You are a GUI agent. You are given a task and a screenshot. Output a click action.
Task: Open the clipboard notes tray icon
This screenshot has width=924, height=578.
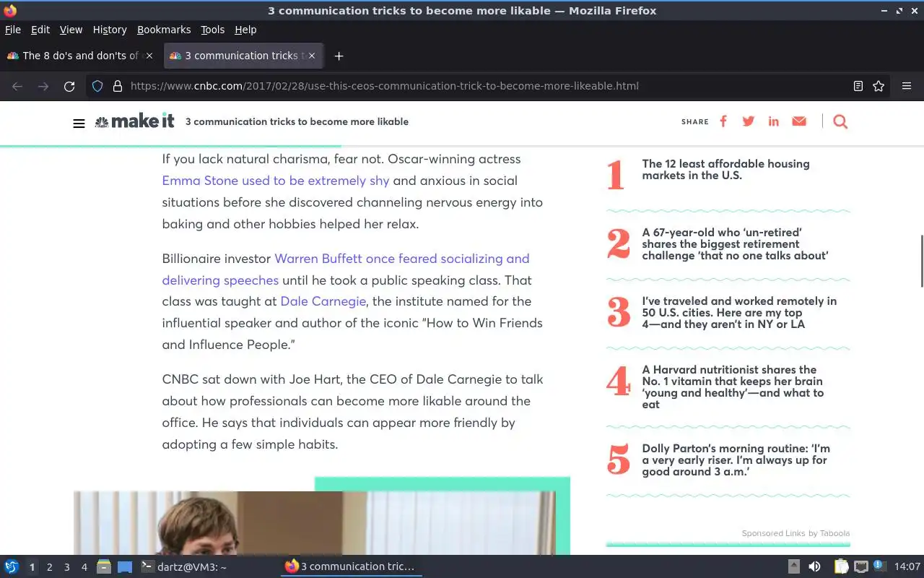click(x=841, y=567)
